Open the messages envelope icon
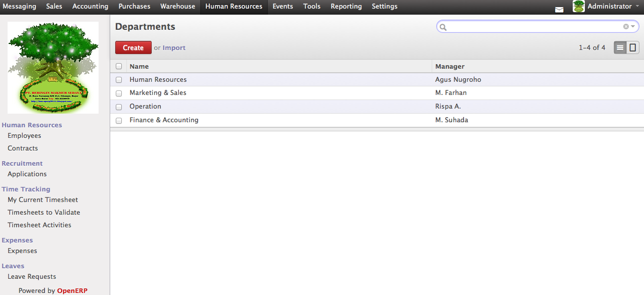The width and height of the screenshot is (644, 295). coord(559,10)
